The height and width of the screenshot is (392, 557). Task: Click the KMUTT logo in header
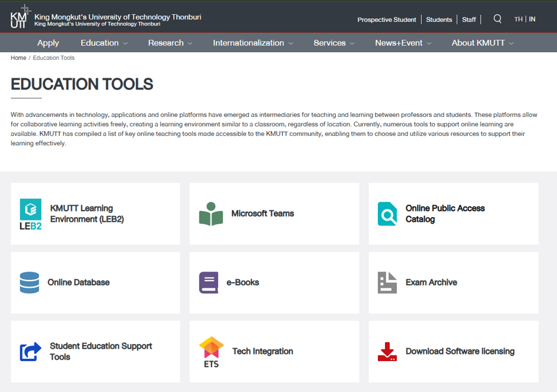coord(20,17)
